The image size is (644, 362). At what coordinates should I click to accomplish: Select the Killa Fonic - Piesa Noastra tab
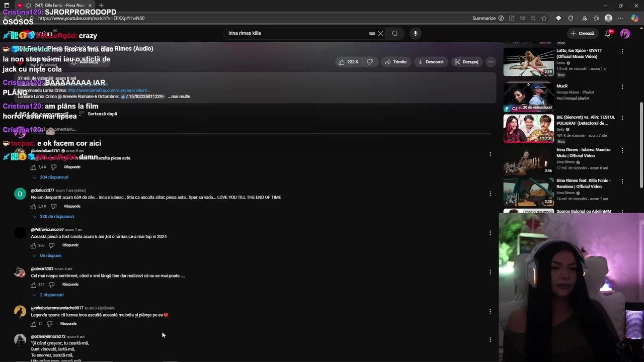click(59, 6)
